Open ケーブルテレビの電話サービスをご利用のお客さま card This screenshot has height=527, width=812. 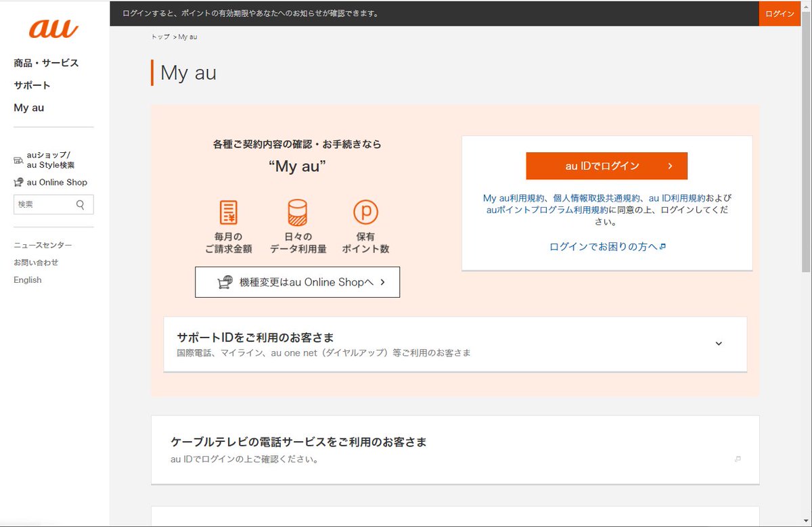point(455,450)
